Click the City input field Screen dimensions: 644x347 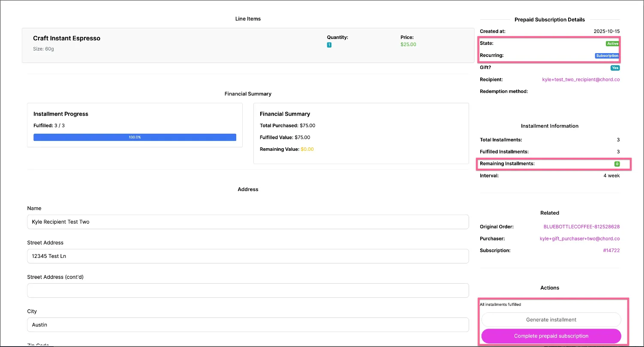tap(248, 325)
